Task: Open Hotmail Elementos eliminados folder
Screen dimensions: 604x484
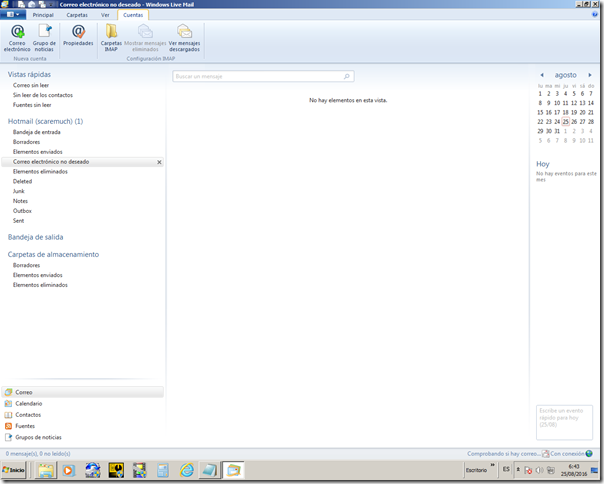Action: click(40, 171)
